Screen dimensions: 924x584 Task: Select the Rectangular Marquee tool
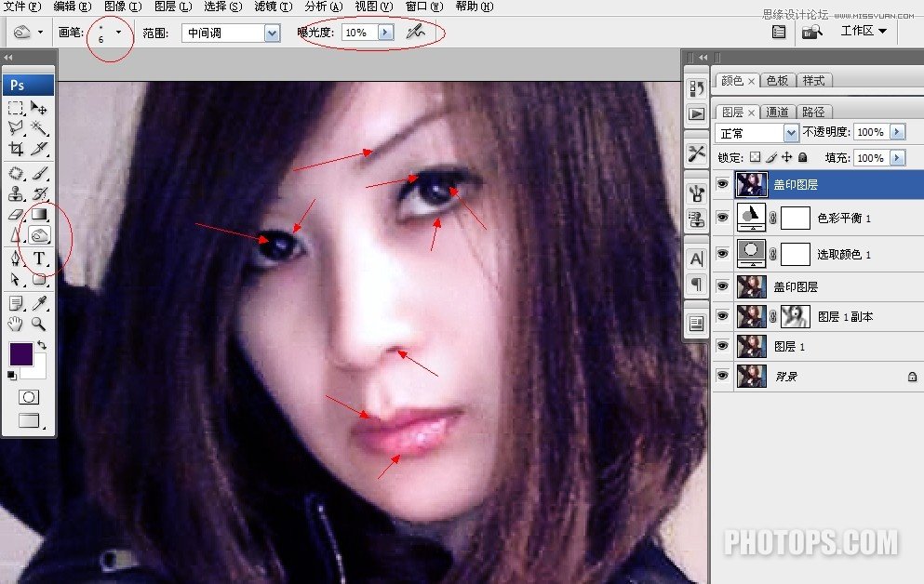pos(16,108)
